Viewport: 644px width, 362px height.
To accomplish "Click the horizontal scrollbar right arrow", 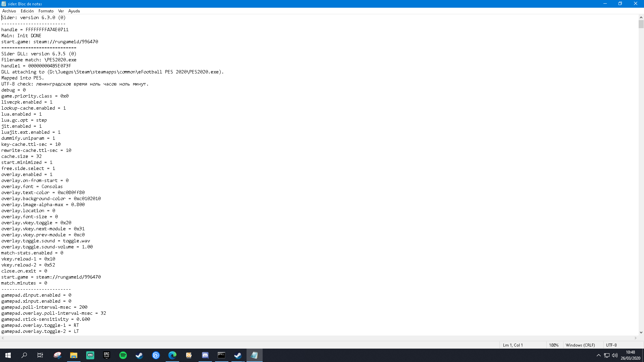I will [x=636, y=338].
